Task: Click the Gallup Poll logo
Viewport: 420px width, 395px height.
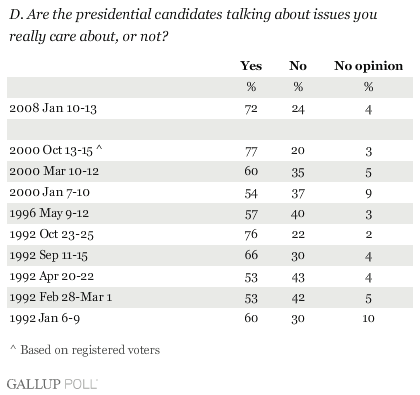Action: [x=52, y=384]
